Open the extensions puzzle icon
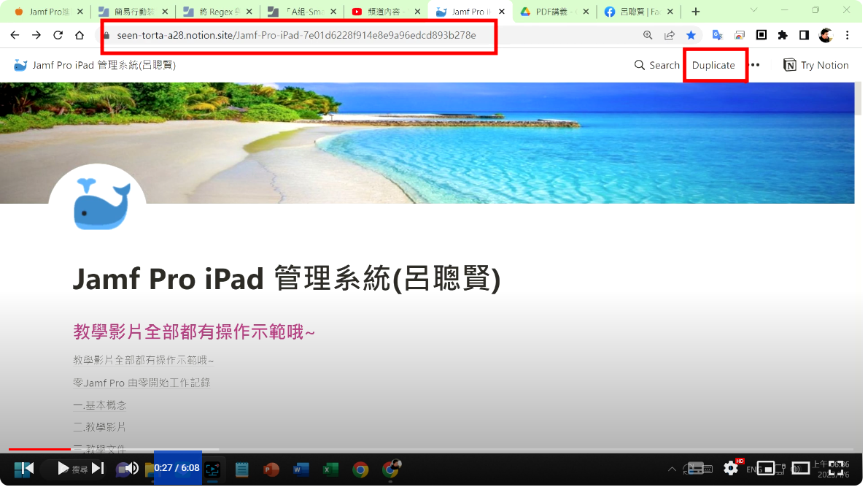Image resolution: width=868 pixels, height=487 pixels. point(783,36)
